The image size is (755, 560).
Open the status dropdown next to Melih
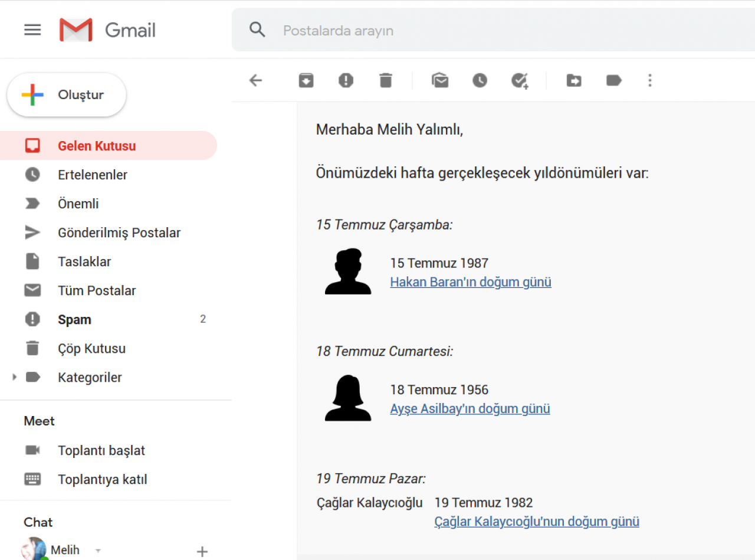coord(98,550)
